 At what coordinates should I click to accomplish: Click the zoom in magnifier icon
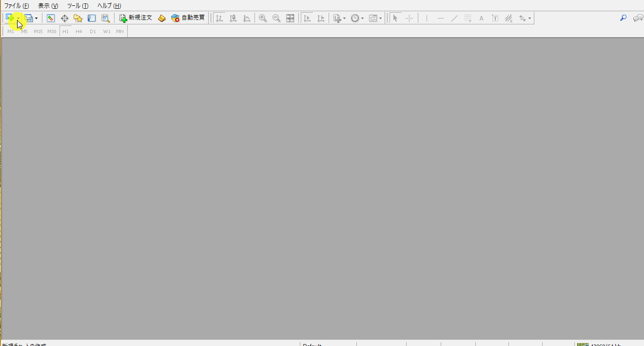click(263, 18)
